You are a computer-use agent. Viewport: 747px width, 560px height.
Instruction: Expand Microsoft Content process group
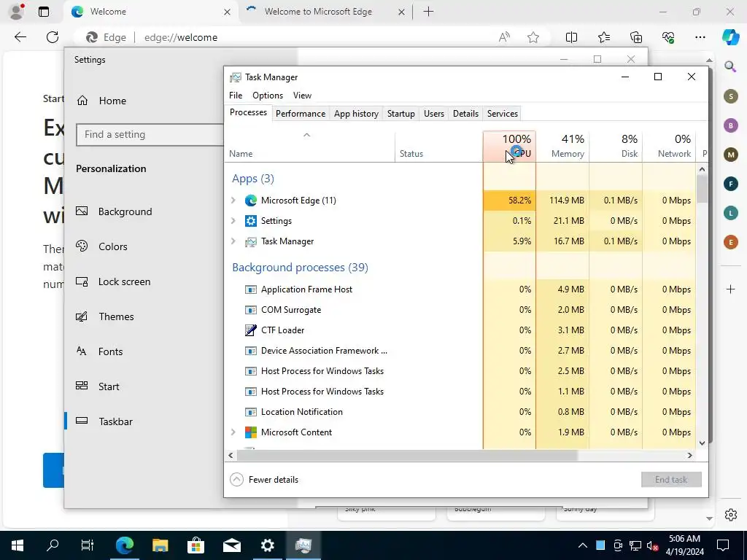point(233,432)
